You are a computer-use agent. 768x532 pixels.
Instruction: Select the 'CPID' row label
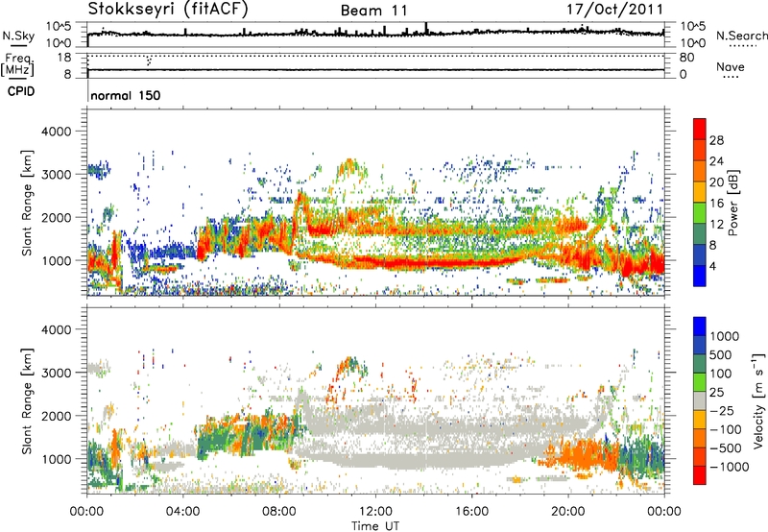pos(21,91)
